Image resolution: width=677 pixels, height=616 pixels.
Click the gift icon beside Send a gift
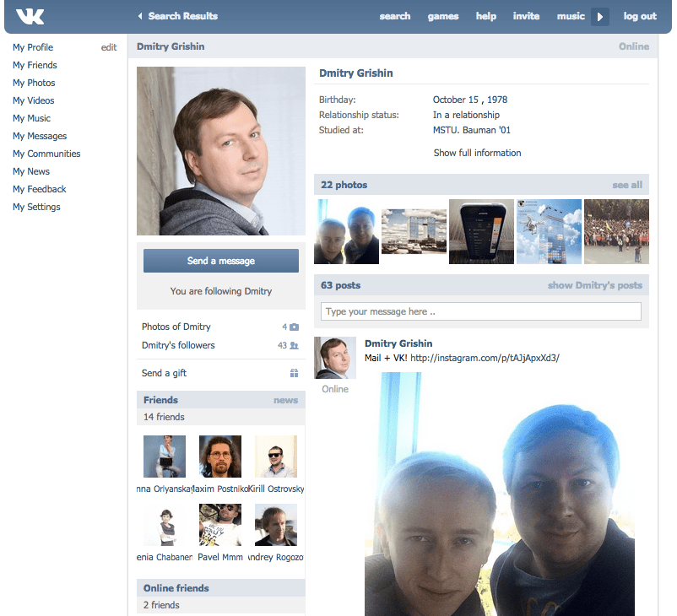[294, 373]
